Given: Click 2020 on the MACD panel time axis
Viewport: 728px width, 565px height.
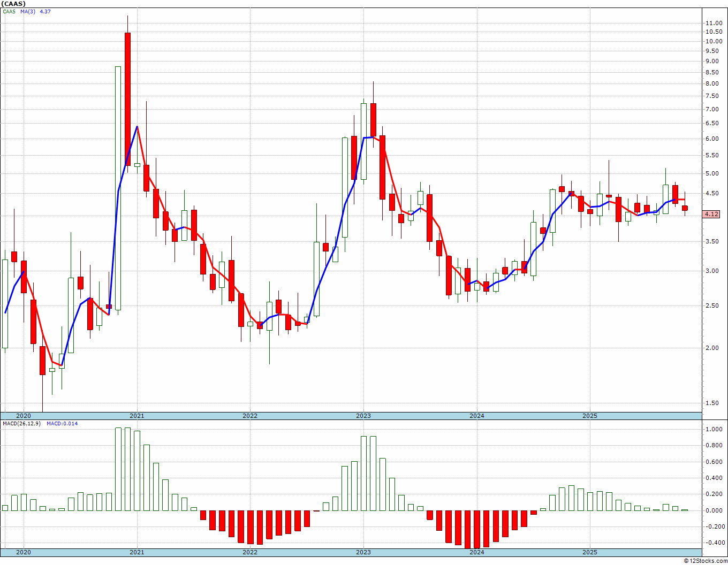Looking at the screenshot, I should point(23,552).
